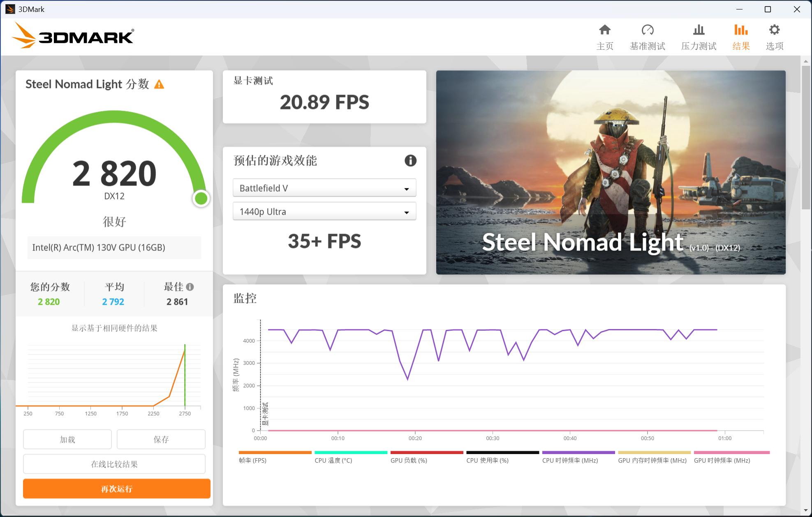Click the orange warning triangle beside score title
Viewport: 812px width, 517px height.
click(159, 85)
